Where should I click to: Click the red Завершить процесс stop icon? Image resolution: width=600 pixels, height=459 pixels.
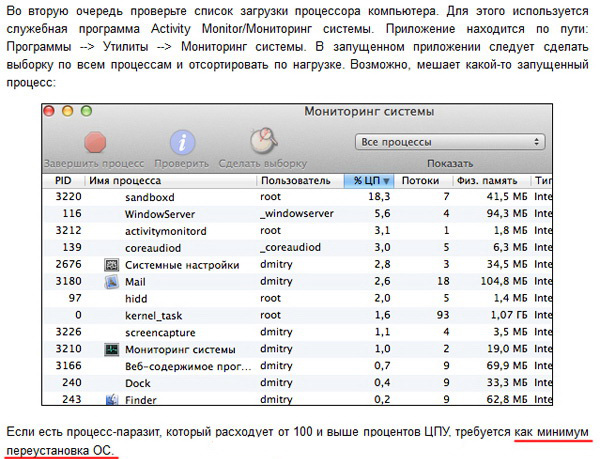tap(97, 142)
